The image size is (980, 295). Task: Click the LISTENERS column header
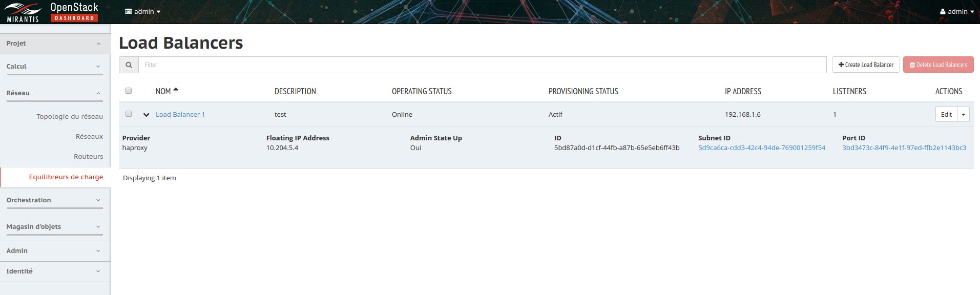click(849, 91)
